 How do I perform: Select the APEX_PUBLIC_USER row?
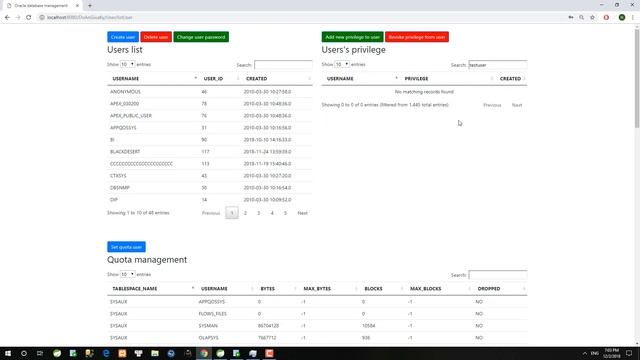pos(210,116)
